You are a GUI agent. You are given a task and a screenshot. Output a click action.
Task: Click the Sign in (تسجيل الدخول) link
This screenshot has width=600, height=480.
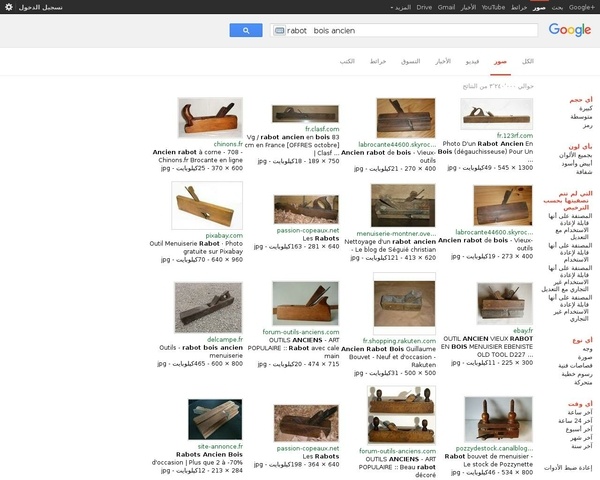pos(41,7)
